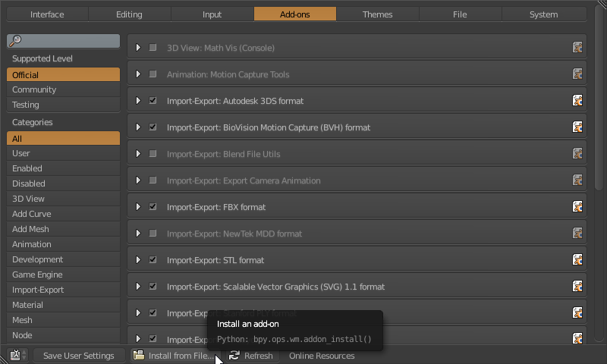
Task: Select the Import-Export category
Action: [63, 290]
